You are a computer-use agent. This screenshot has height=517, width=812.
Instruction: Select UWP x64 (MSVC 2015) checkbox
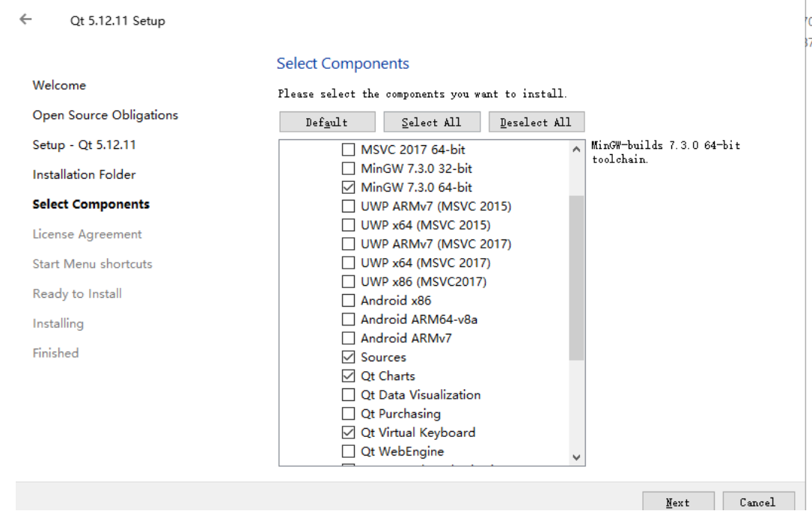[349, 225]
